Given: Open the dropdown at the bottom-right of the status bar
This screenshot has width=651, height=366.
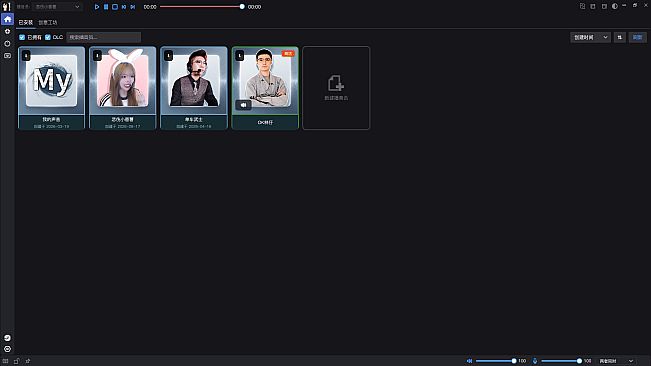Looking at the screenshot, I should click(x=616, y=361).
